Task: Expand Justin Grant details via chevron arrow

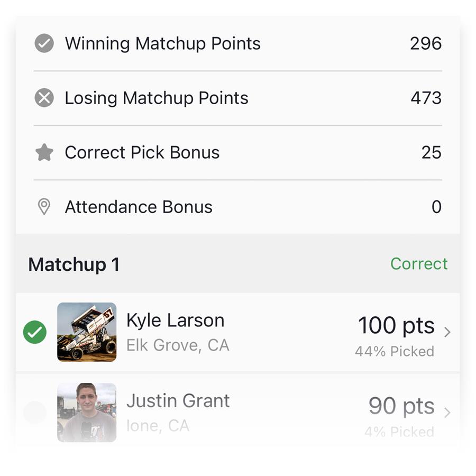Action: click(447, 413)
